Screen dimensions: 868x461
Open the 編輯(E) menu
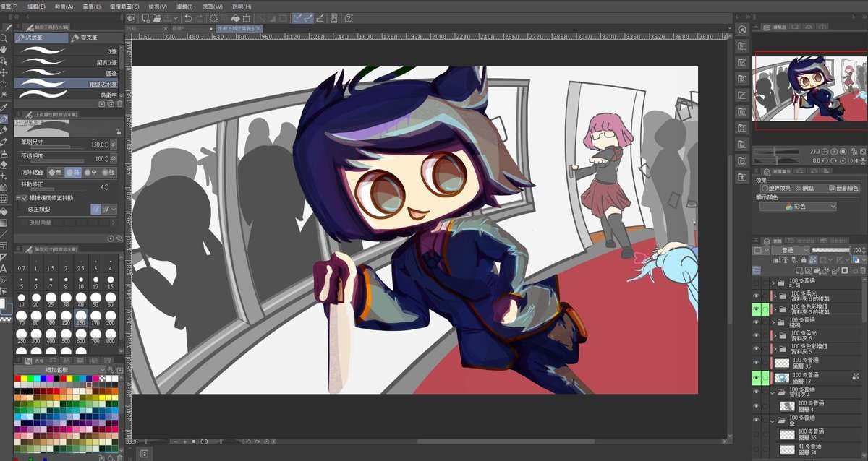pos(36,7)
